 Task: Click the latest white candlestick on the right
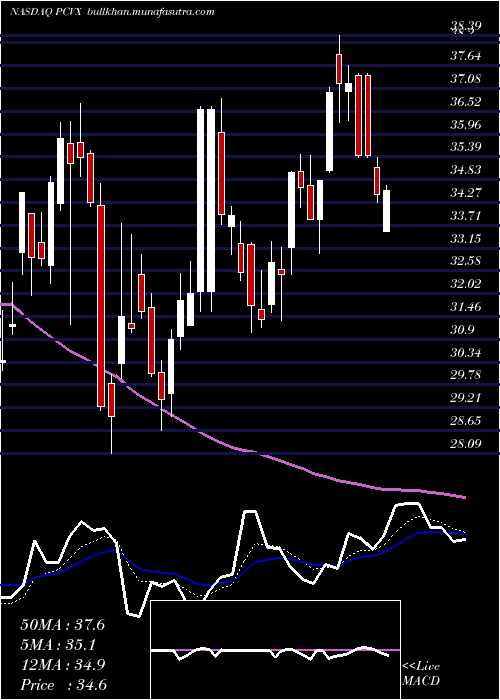click(386, 210)
